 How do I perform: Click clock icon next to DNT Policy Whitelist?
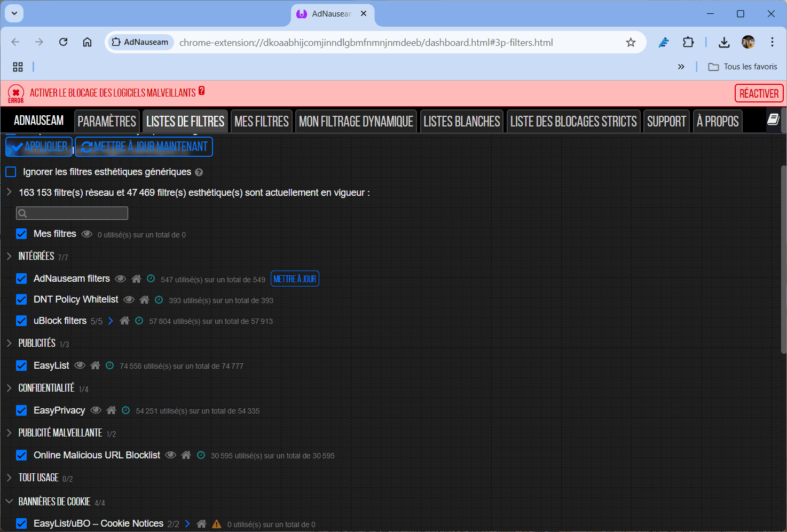tap(159, 299)
